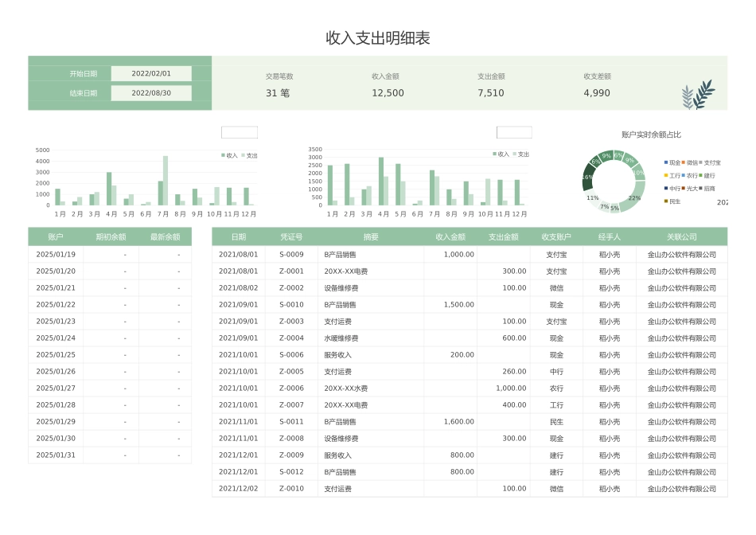Select voucher number S-0010
756x535 pixels.
click(292, 304)
